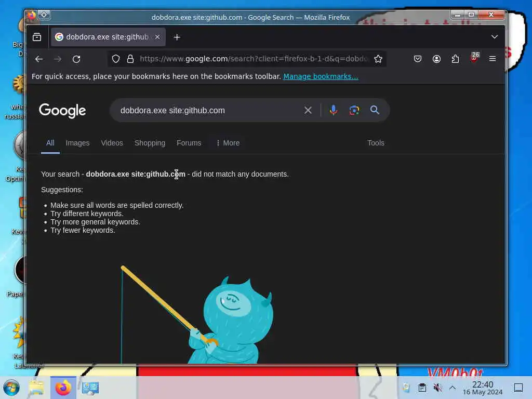Search by image with the Lens icon

pyautogui.click(x=354, y=110)
